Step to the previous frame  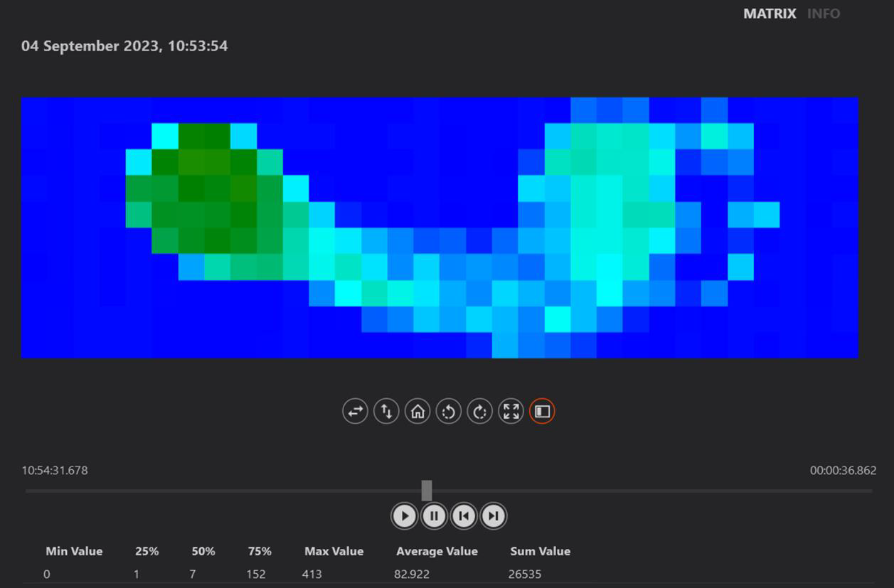[x=464, y=515]
